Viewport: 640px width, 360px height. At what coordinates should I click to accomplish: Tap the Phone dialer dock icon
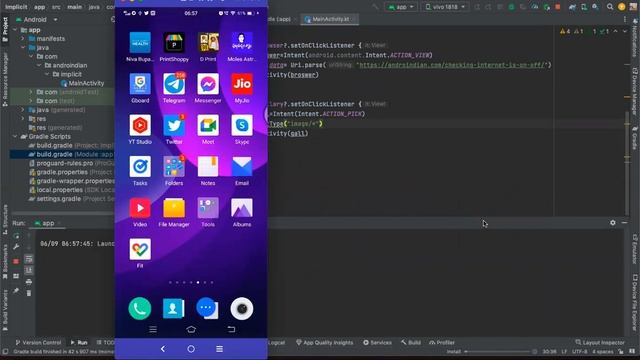click(x=140, y=309)
